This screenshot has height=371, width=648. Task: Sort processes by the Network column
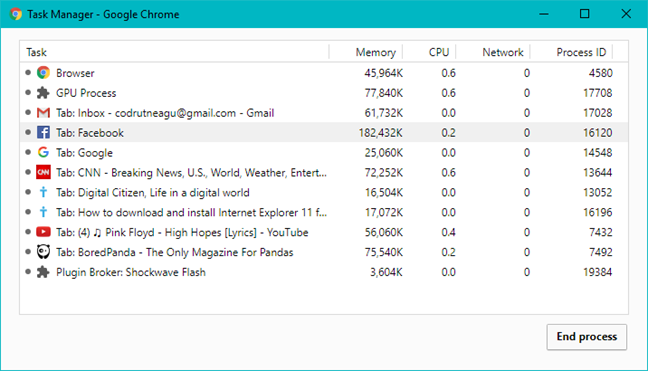493,52
